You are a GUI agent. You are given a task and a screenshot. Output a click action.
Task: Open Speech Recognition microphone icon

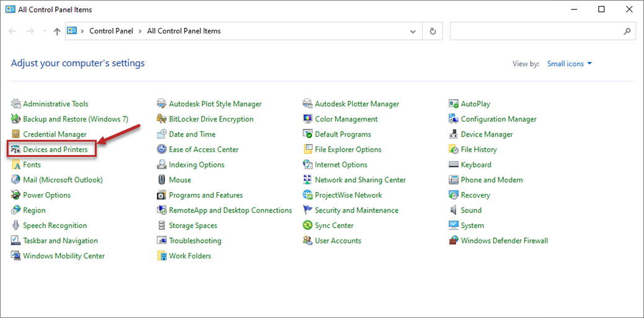15,226
